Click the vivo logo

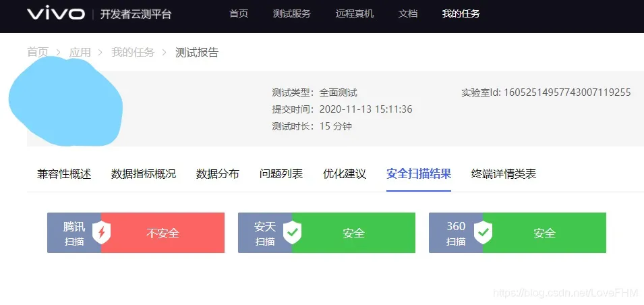(56, 13)
